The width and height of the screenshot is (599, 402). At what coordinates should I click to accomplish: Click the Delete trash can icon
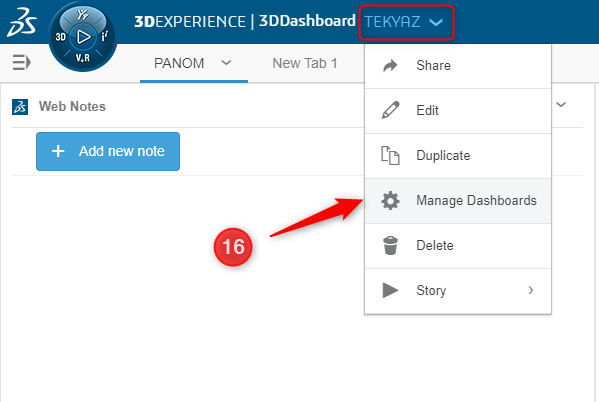390,245
